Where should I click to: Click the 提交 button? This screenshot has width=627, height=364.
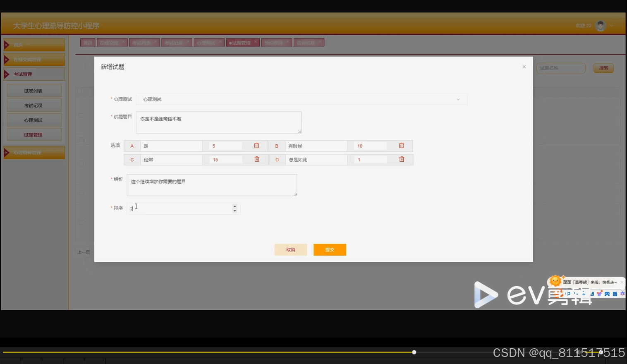click(330, 250)
